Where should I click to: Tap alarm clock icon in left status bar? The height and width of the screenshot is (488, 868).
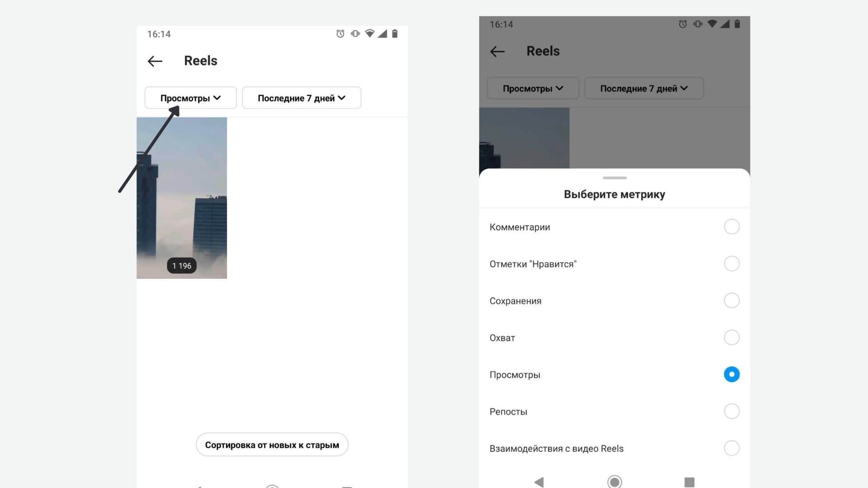pos(340,33)
